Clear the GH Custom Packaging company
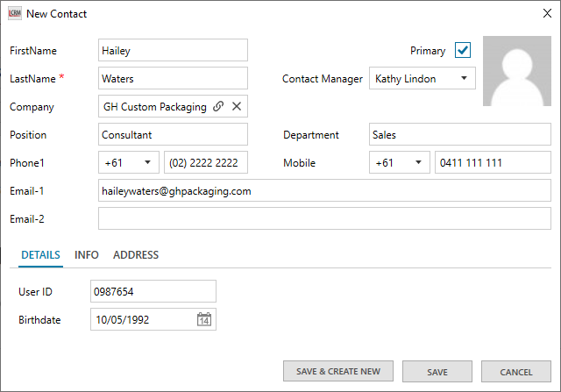Image resolution: width=561 pixels, height=392 pixels. (x=236, y=107)
